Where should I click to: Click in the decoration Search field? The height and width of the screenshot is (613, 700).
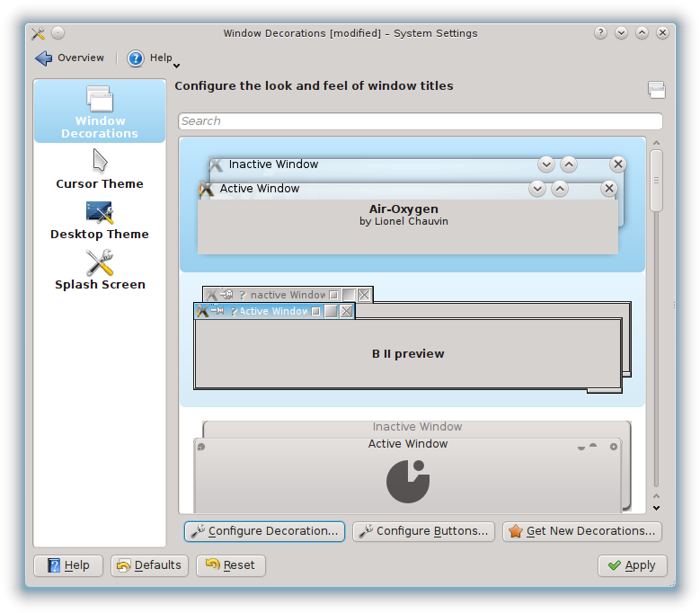point(420,121)
